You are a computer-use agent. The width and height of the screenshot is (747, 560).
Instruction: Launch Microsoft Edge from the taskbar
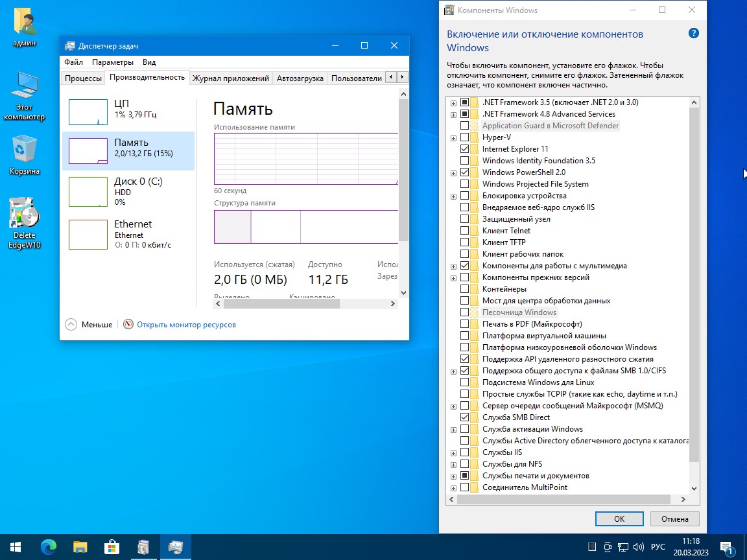coord(49,547)
